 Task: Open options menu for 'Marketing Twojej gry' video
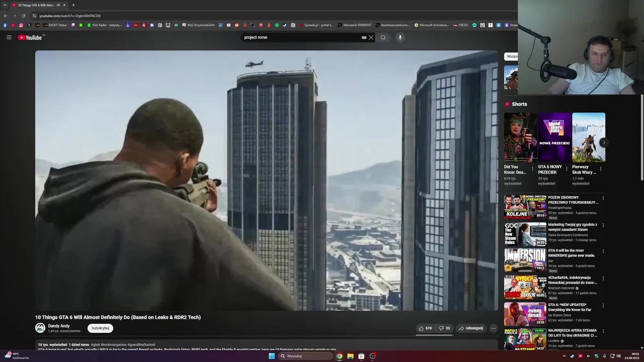pyautogui.click(x=603, y=225)
